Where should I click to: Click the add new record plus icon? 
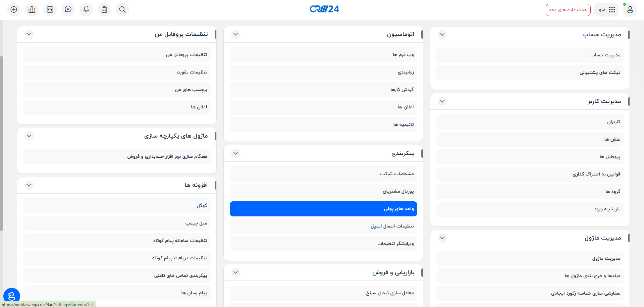13,9
